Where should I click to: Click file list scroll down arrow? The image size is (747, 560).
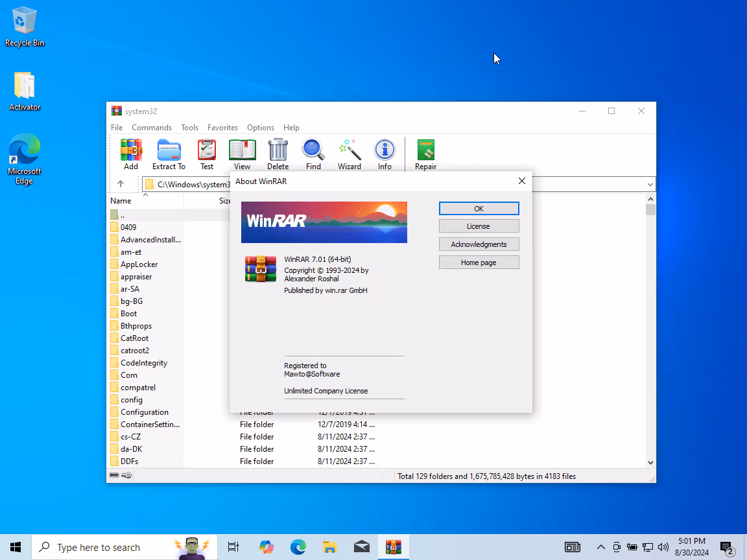(651, 462)
